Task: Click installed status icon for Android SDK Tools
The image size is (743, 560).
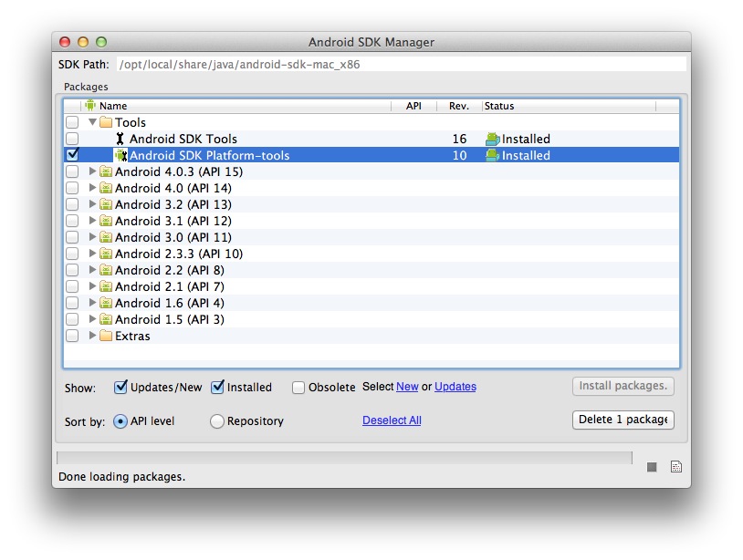Action: click(493, 139)
